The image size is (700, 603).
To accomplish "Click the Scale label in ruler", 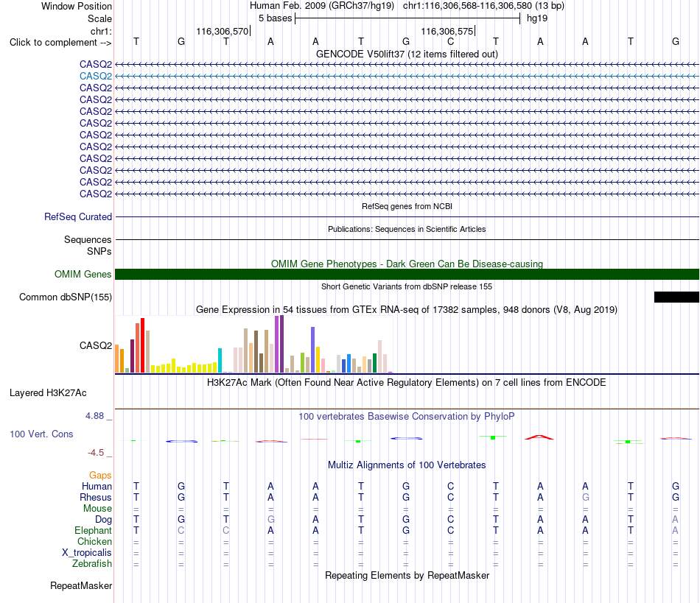I will 99,18.
